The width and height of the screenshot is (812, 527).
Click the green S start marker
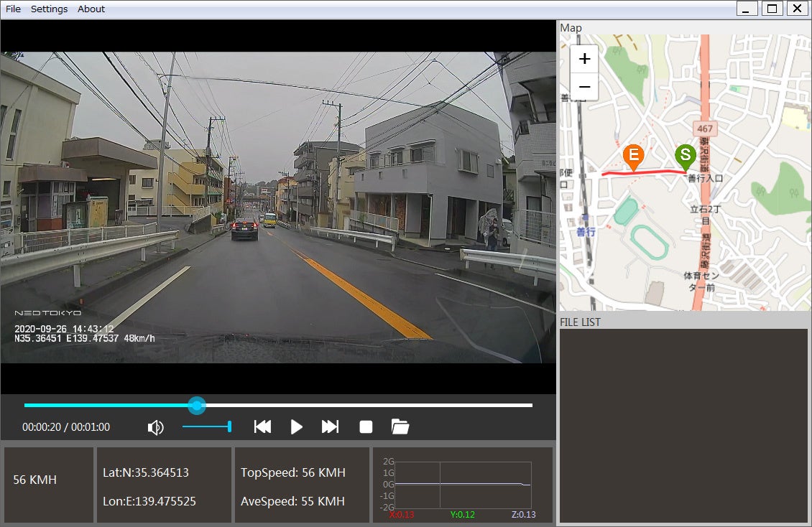(685, 155)
